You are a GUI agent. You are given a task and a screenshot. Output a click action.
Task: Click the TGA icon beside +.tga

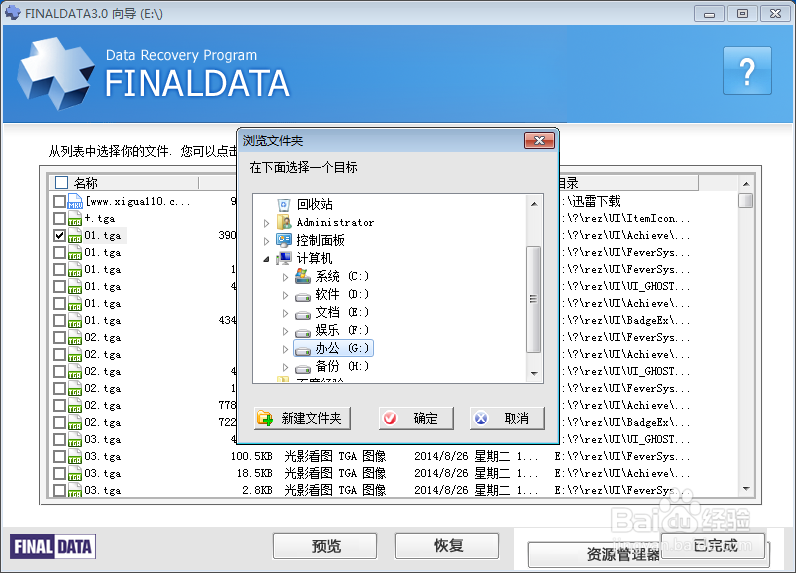tap(75, 219)
